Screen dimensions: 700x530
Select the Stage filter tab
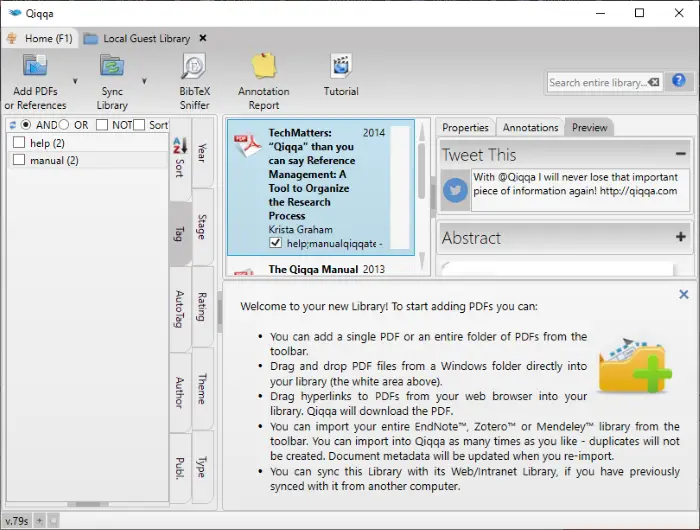202,227
